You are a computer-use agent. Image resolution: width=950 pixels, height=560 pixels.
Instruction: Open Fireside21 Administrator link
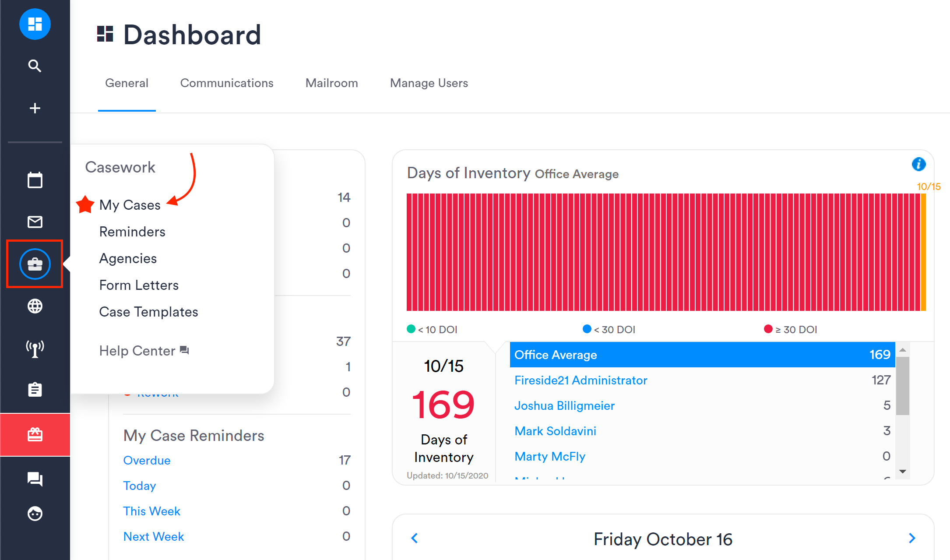point(581,380)
